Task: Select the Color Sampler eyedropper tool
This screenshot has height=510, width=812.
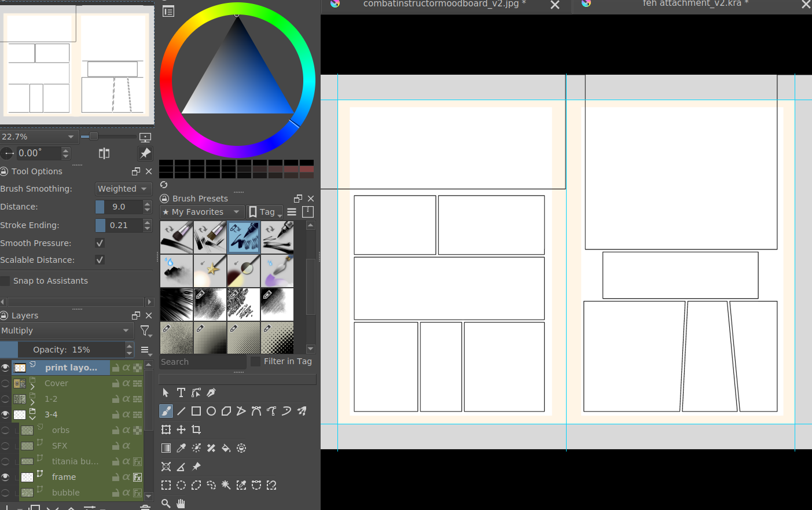Action: [181, 448]
